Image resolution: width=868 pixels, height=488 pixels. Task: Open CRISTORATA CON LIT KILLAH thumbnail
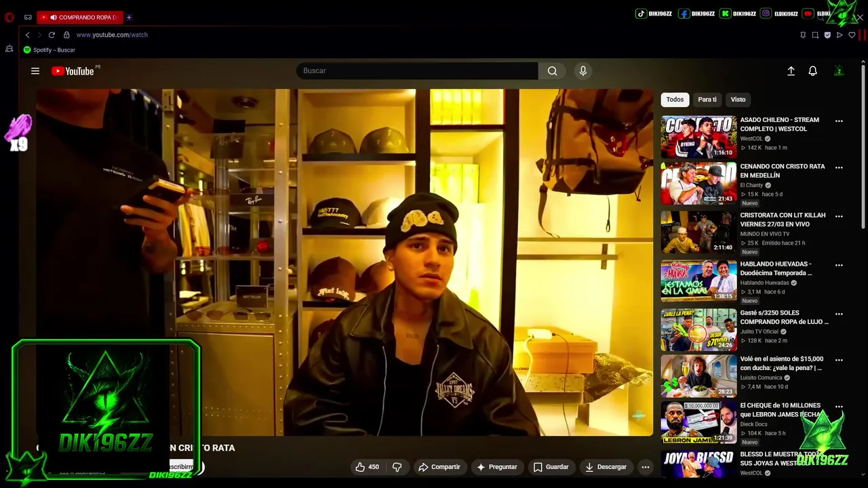698,232
